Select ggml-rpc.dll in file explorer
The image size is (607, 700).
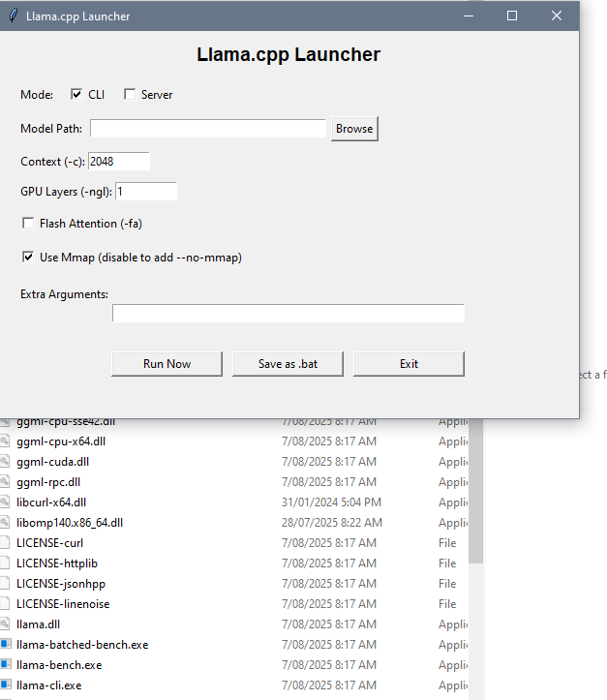pos(48,482)
